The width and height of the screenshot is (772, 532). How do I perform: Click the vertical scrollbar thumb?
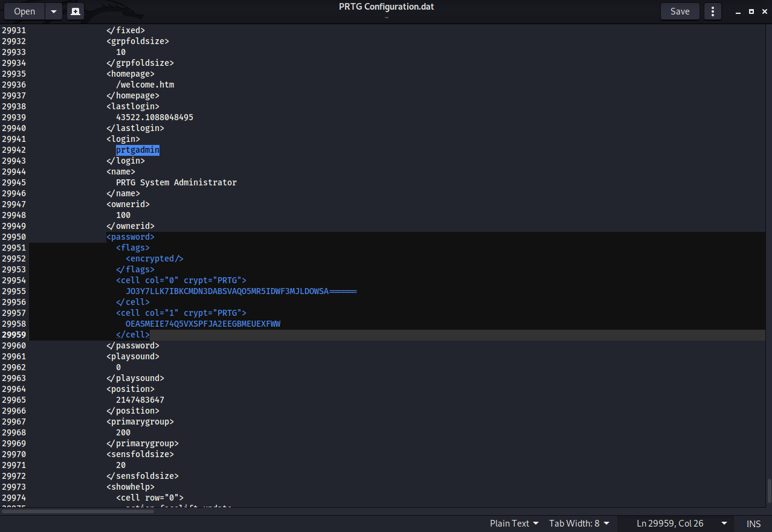(769, 491)
